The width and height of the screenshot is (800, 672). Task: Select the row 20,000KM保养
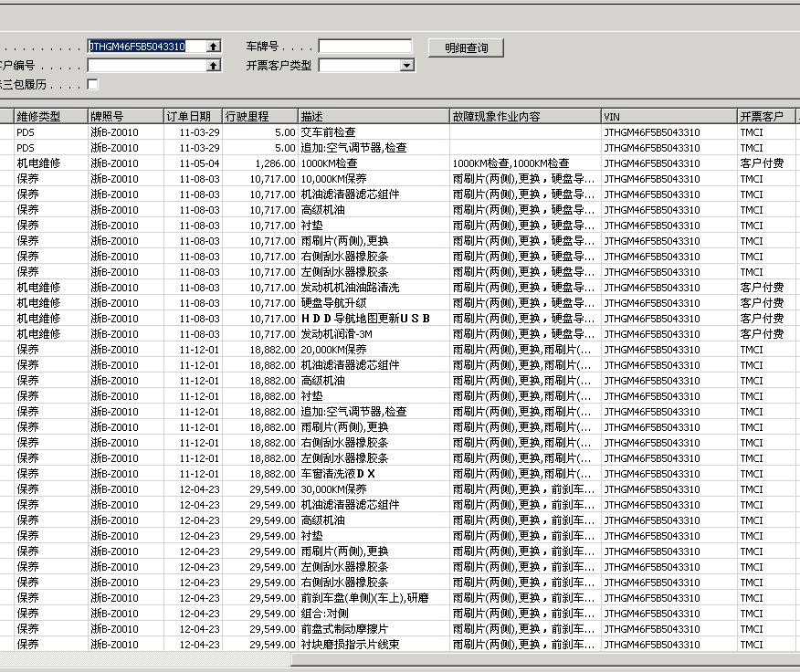point(400,350)
